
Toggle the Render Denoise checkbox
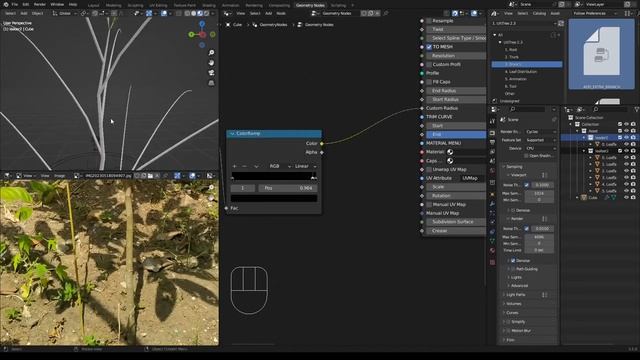click(513, 260)
